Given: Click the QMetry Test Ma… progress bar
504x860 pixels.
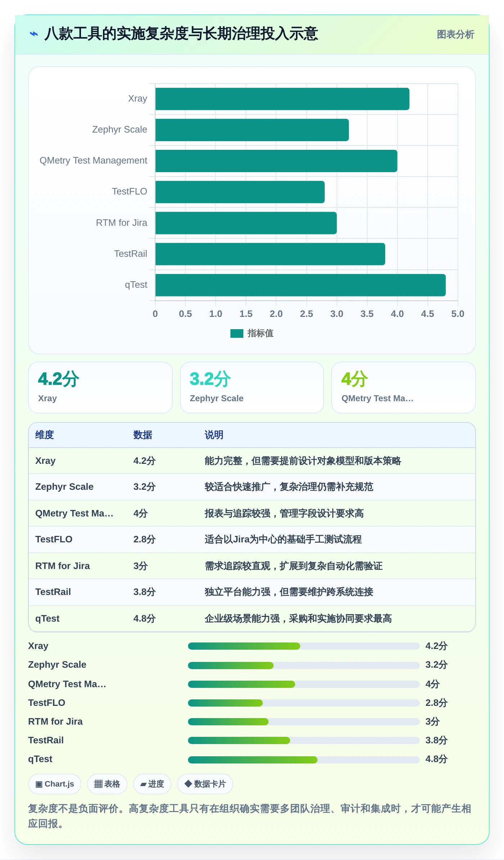Looking at the screenshot, I should (x=304, y=684).
